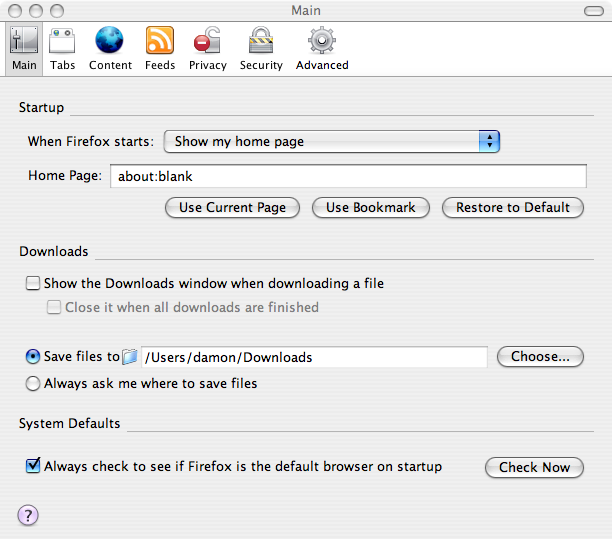Enable Show the Downloads window checkbox
This screenshot has height=539, width=612.
click(33, 283)
